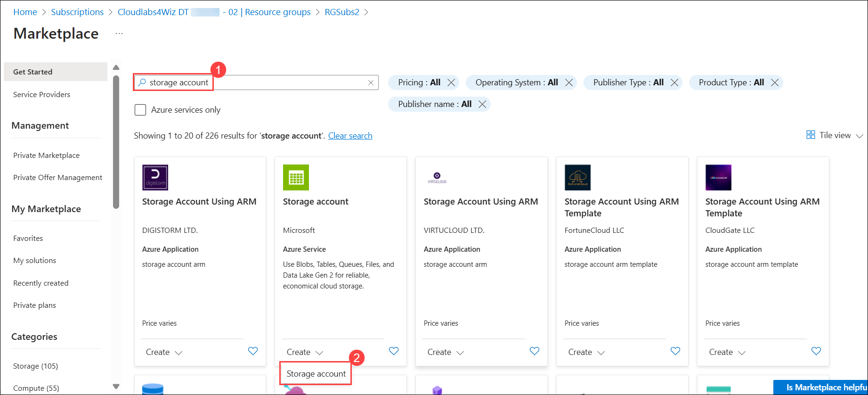Favorite the FortuneCloud template card
Screen dimensions: 868x395
point(675,351)
